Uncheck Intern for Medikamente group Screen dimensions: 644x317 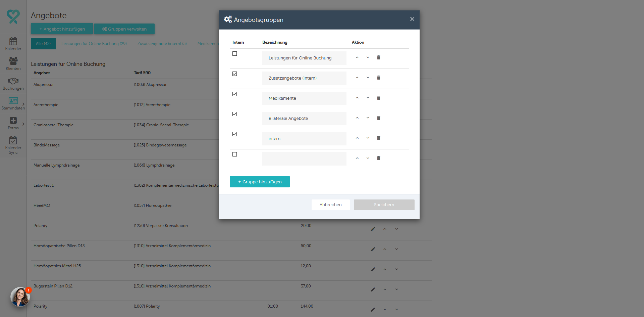(234, 94)
